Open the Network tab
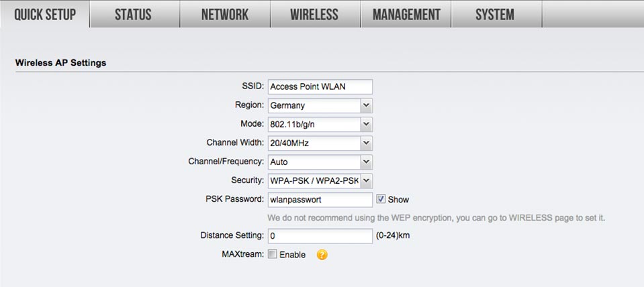This screenshot has width=644, height=287. pos(224,14)
